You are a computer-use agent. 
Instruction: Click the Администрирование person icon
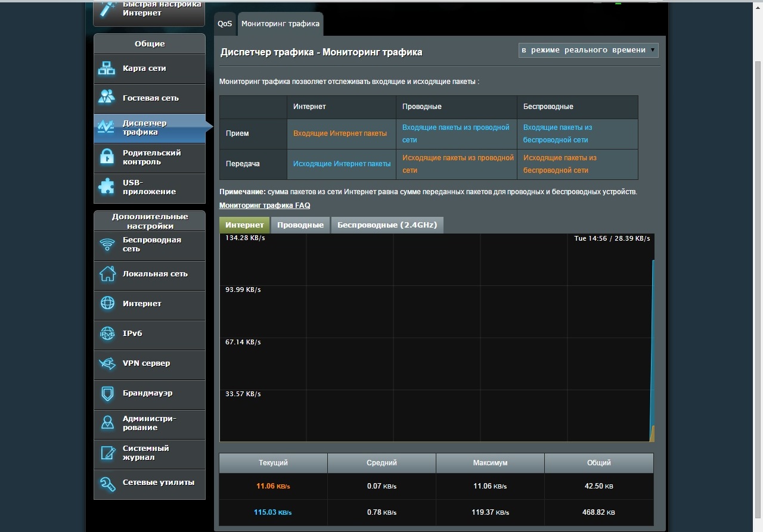click(x=107, y=423)
